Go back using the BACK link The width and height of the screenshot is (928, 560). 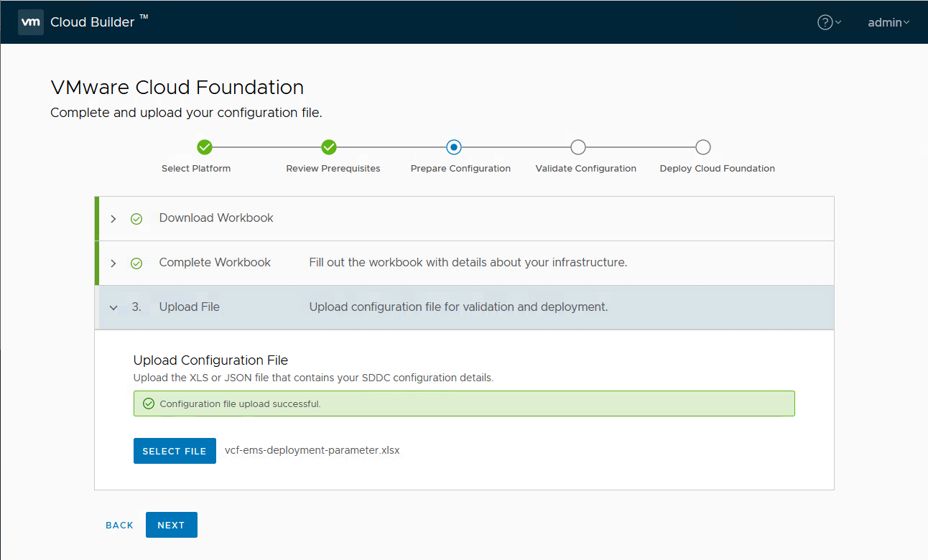(119, 525)
